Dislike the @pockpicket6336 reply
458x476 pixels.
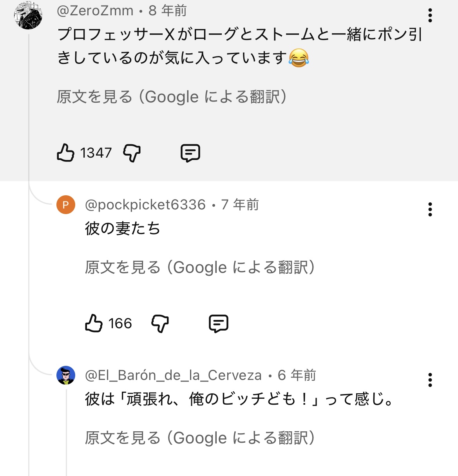(160, 323)
